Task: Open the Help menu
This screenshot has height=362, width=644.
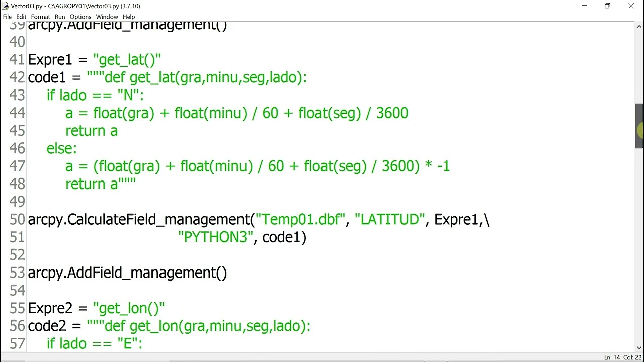Action: tap(129, 17)
